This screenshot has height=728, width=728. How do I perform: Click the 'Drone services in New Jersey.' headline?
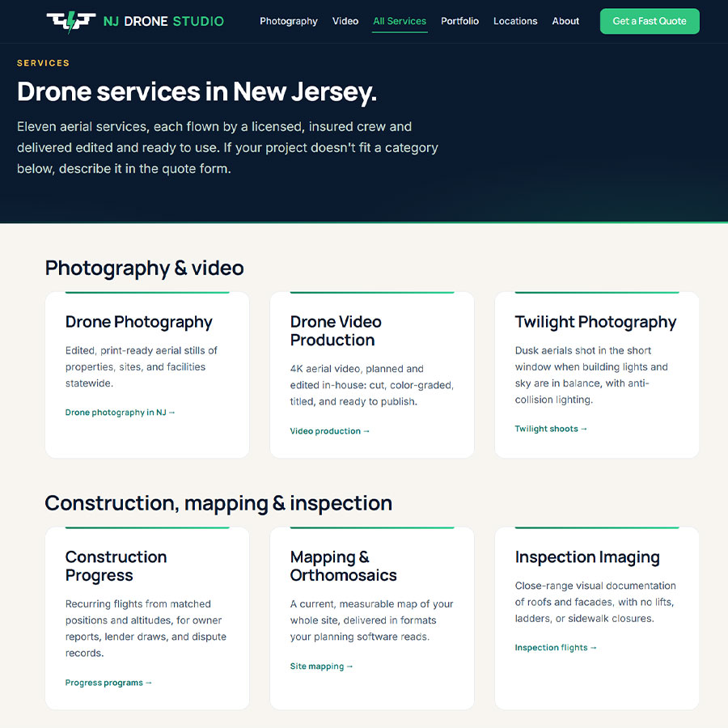point(197,91)
